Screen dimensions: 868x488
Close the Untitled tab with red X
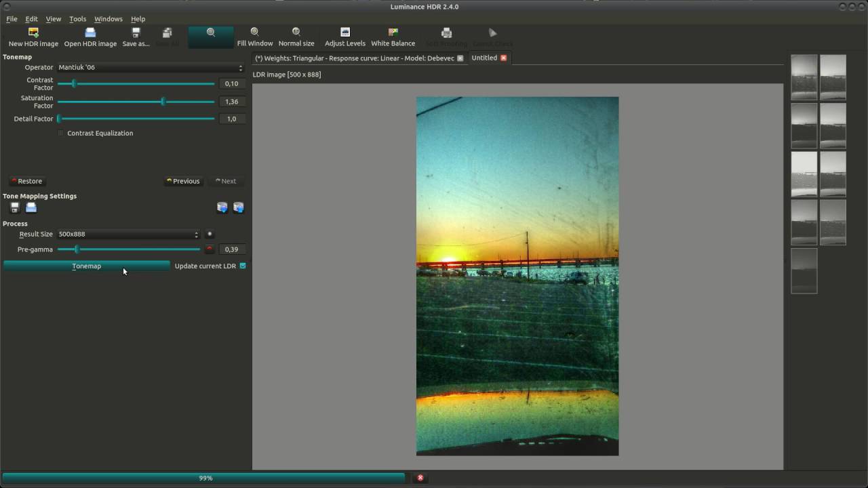point(503,58)
